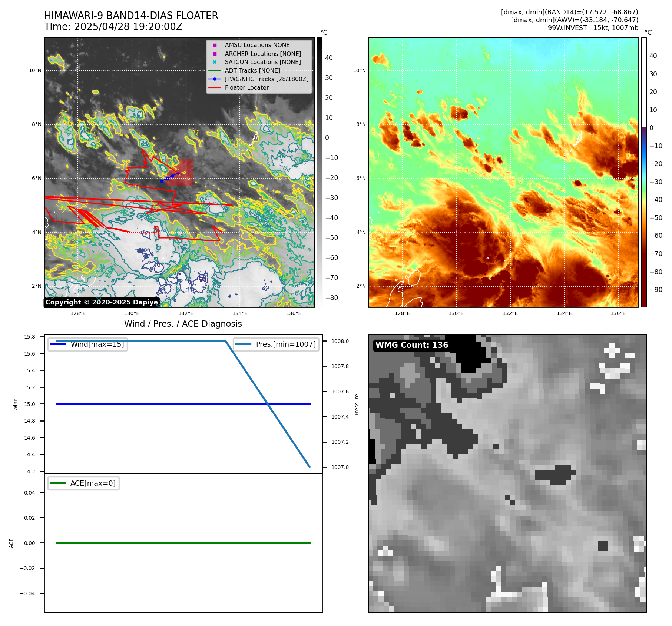The height and width of the screenshot is (626, 672).
Task: Click the 134°E label under the grayscale map
Action: click(x=240, y=313)
